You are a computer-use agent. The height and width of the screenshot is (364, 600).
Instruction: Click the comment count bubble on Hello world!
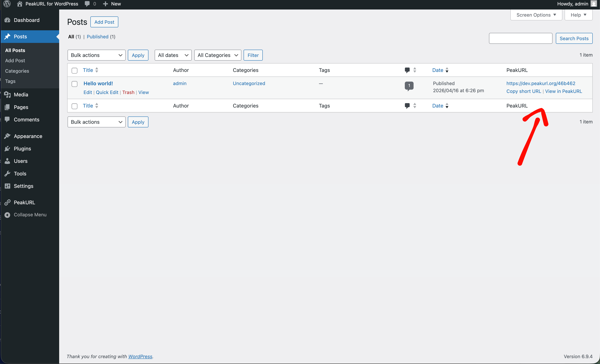point(409,86)
